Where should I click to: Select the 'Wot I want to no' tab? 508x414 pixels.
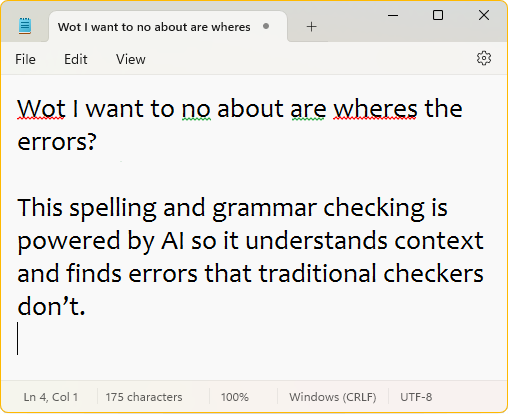click(168, 27)
